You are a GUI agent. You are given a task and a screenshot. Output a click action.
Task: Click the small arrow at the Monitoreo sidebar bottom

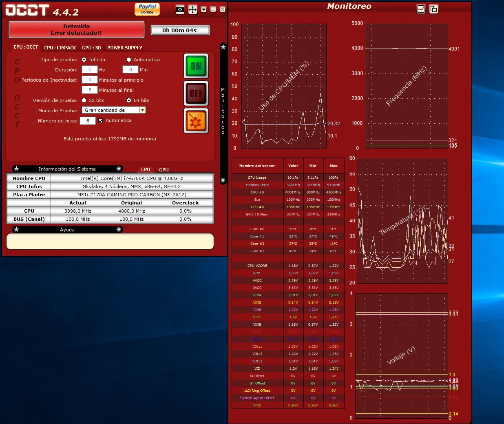click(x=223, y=180)
